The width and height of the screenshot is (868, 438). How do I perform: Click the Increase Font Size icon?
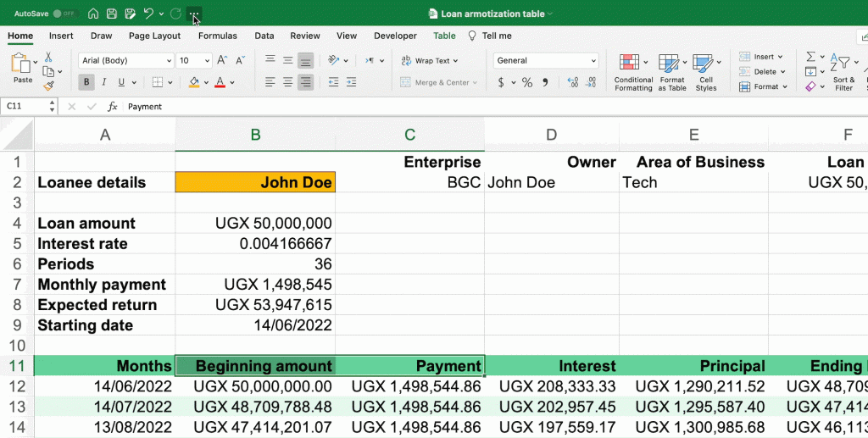click(x=222, y=60)
